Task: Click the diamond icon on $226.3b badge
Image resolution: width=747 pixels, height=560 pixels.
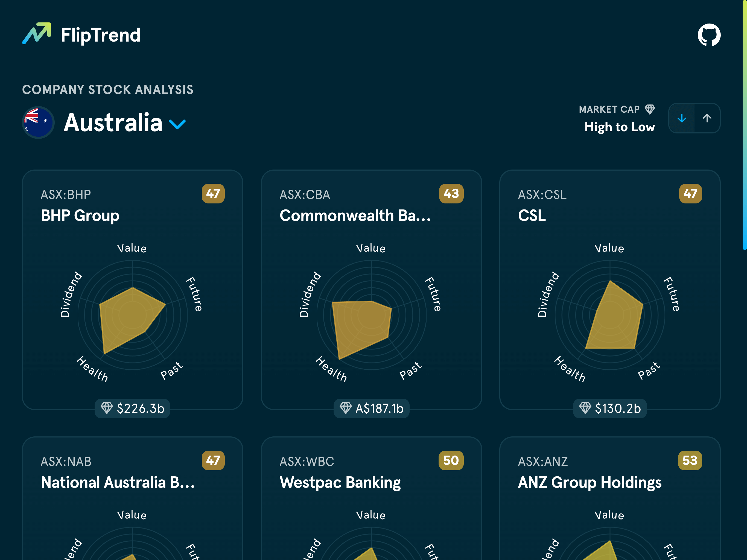Action: [107, 408]
